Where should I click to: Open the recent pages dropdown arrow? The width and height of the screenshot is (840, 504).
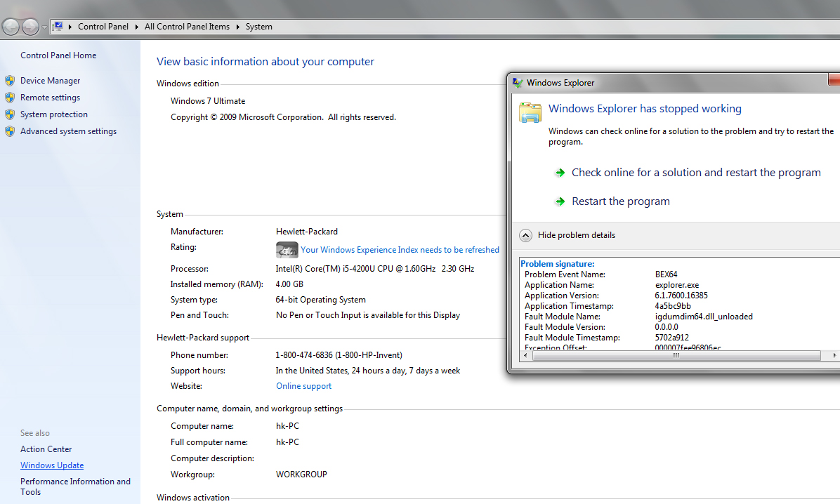click(x=44, y=27)
